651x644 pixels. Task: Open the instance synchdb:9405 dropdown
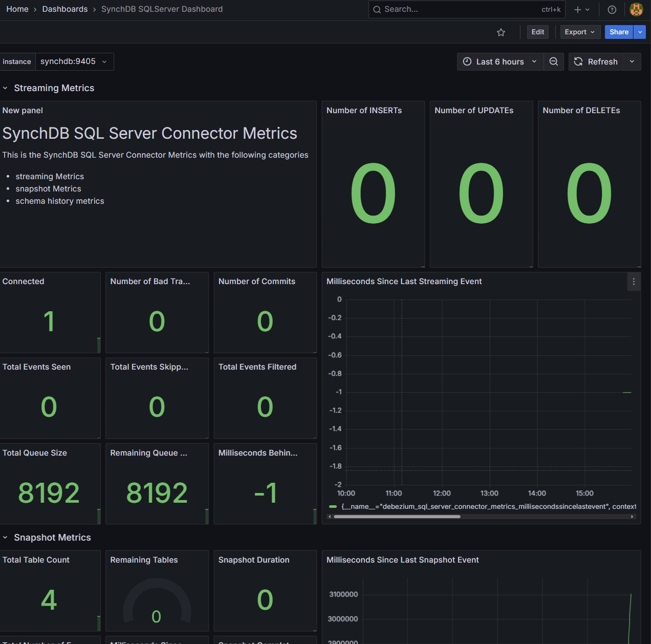pos(74,61)
